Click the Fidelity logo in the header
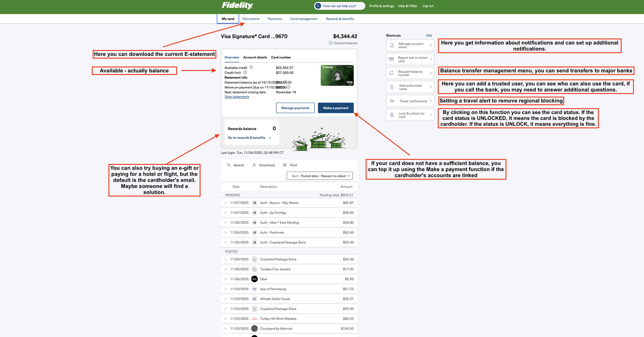 237,6
